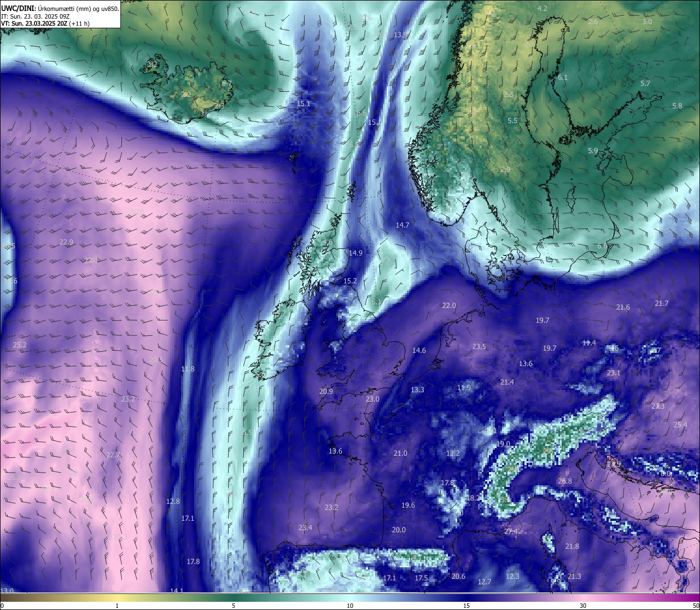Click the 5.5 map value over Scandinavia
700x610 pixels.
point(512,120)
